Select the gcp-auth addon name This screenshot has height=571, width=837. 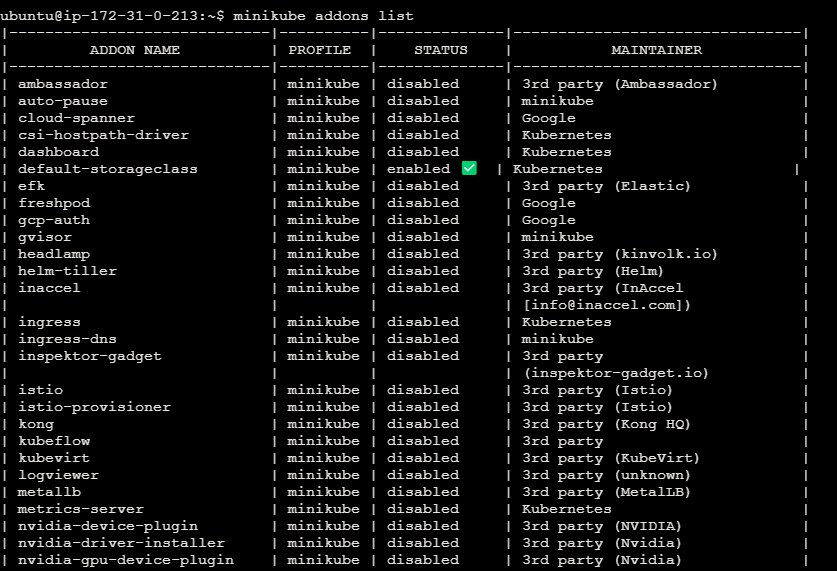54,220
